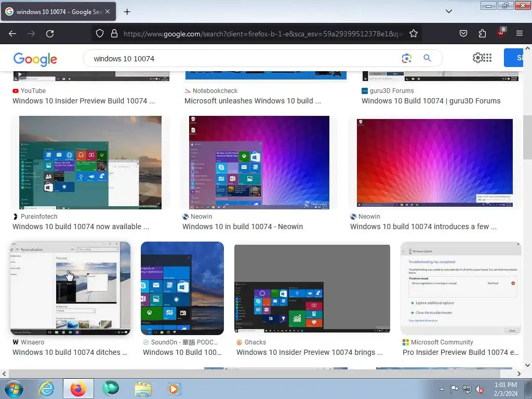Search by image with Google Lens

[x=406, y=58]
